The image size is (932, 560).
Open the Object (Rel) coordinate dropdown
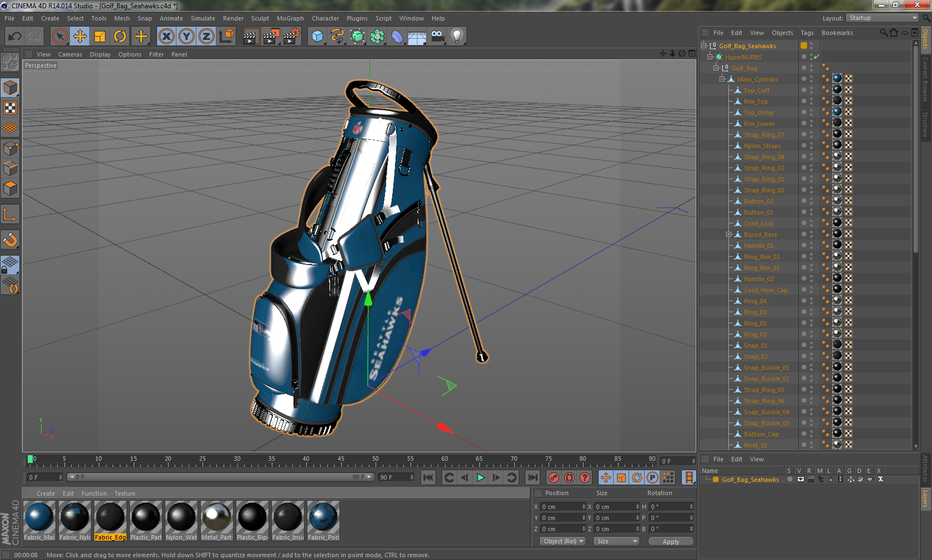563,541
